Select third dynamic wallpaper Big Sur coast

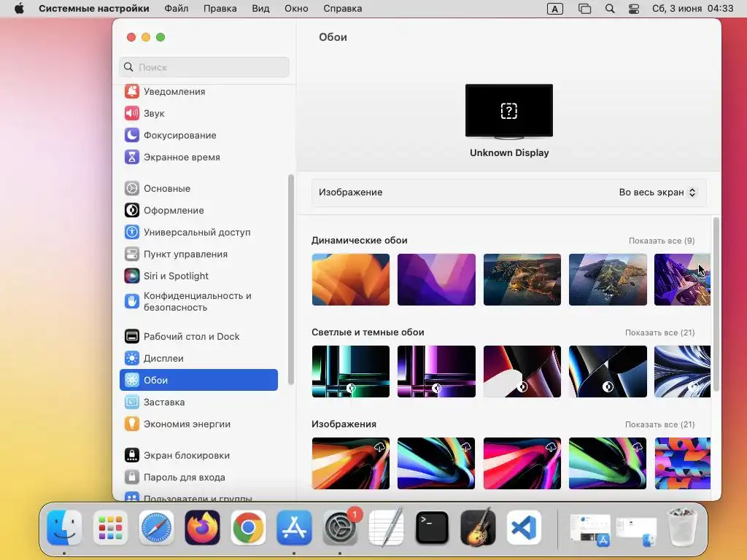coord(522,279)
